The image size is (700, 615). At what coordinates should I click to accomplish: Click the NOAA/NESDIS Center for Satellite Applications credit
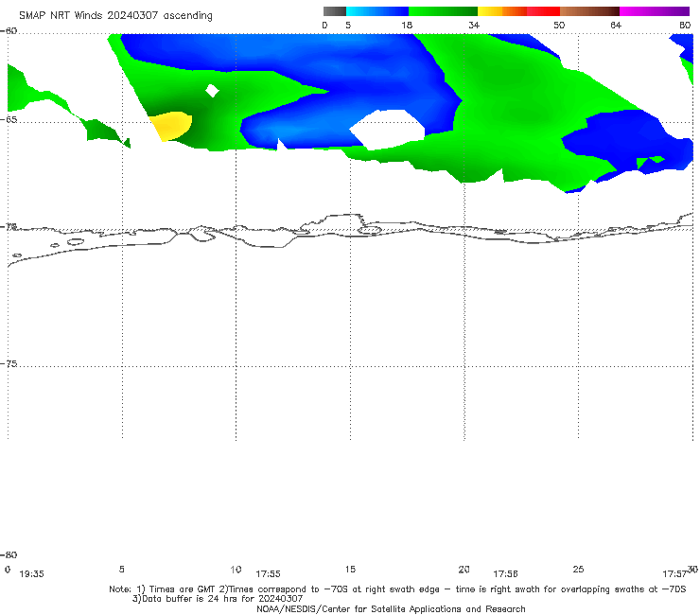coord(391,608)
